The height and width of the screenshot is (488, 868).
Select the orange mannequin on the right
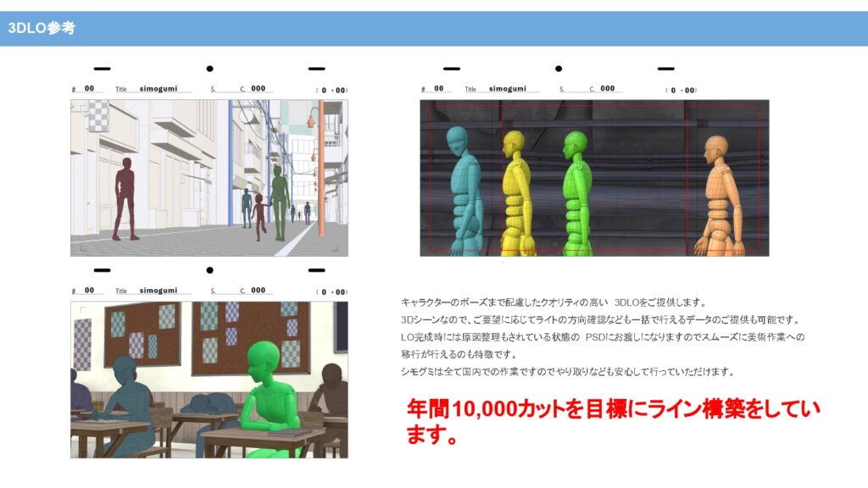coord(715,195)
